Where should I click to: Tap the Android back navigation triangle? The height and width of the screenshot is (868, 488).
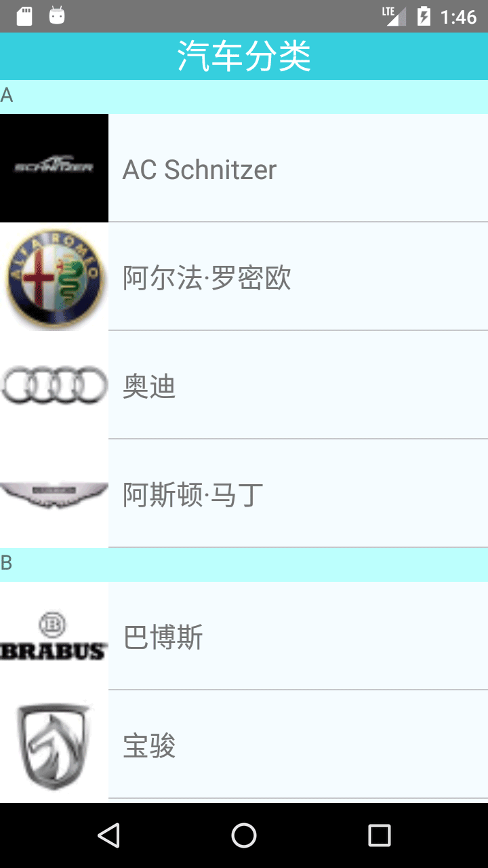(108, 835)
